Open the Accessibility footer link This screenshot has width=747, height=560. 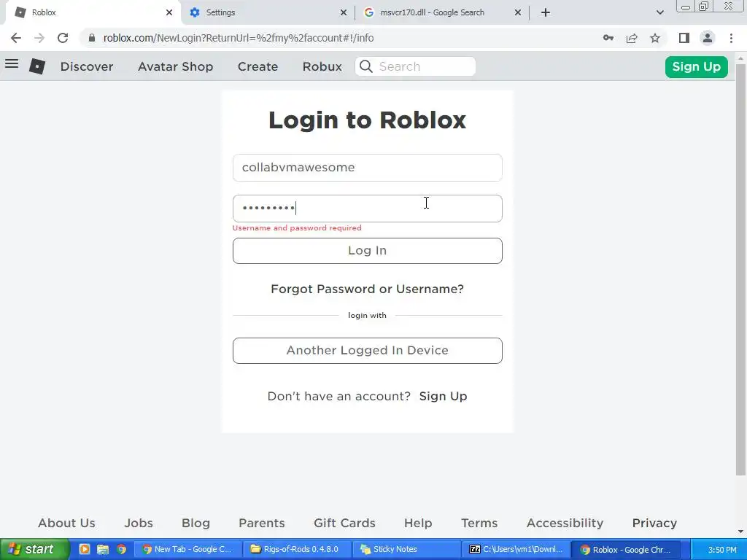(x=565, y=523)
